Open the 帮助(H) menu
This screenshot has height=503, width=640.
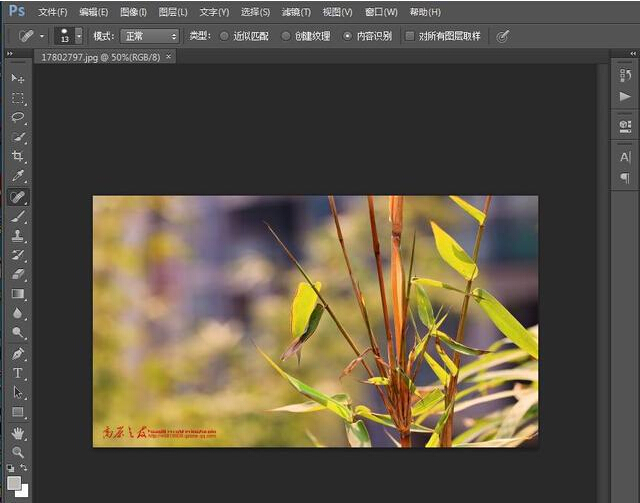[x=425, y=12]
